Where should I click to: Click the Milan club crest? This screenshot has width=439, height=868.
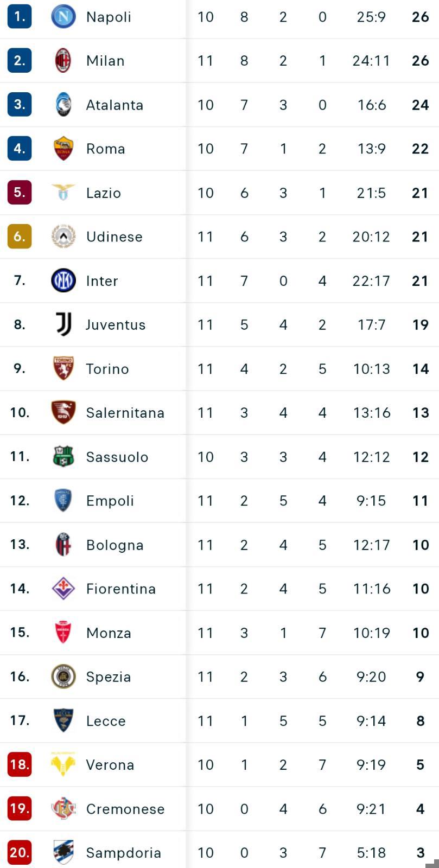coord(63,61)
